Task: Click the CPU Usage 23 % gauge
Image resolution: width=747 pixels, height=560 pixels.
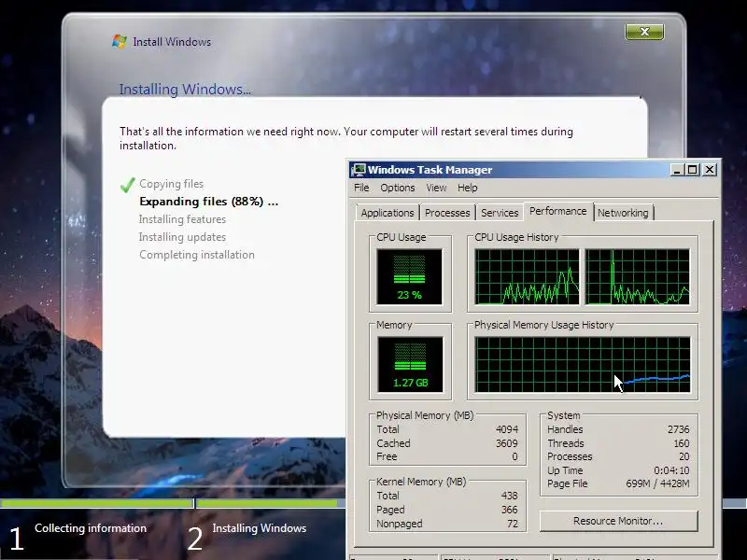Action: coord(409,276)
